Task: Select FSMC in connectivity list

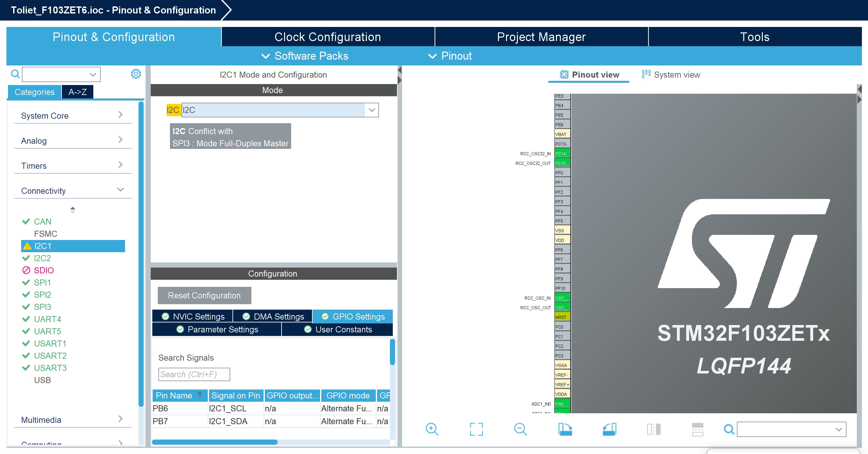Action: [46, 234]
